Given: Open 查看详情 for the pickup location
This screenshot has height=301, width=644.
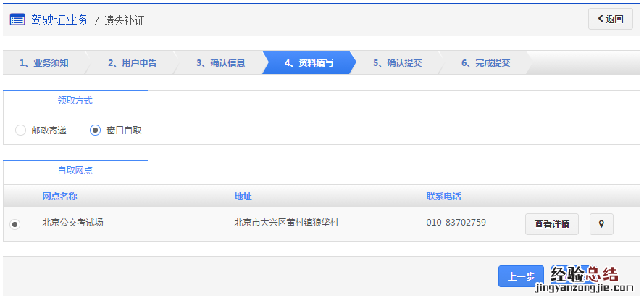Looking at the screenshot, I should [551, 224].
